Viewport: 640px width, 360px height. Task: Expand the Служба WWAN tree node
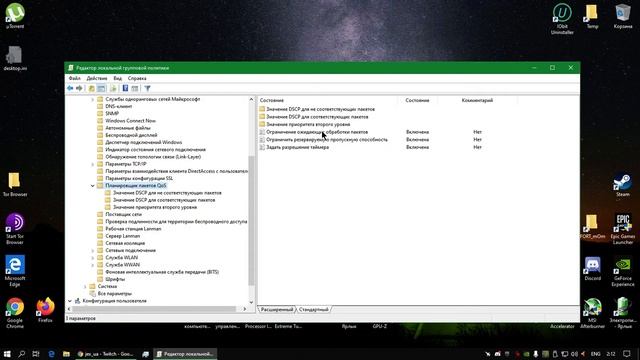click(93, 265)
